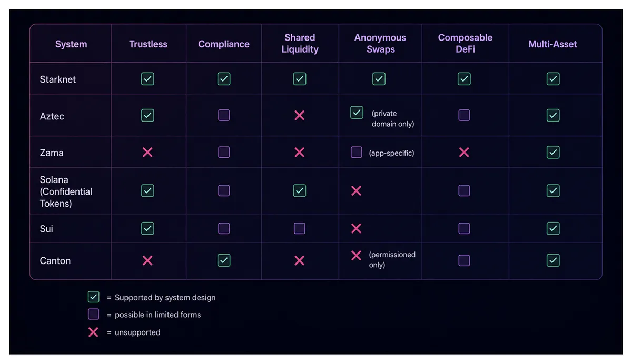Click Zama's Trustless X mark
This screenshot has width=632, height=364.
coord(148,153)
